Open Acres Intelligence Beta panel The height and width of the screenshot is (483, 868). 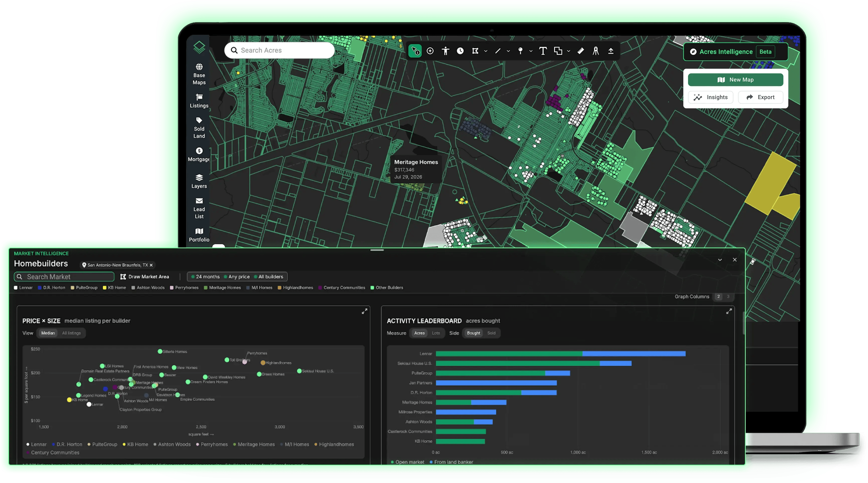(736, 52)
